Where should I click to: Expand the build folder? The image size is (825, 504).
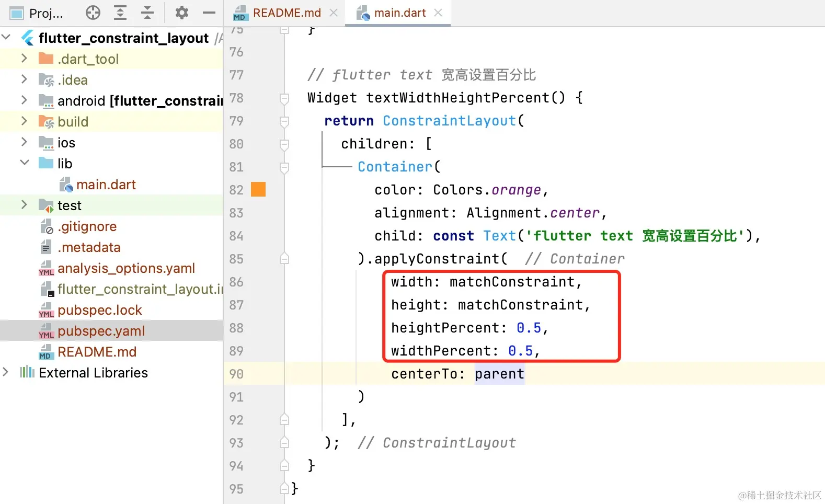pos(24,121)
